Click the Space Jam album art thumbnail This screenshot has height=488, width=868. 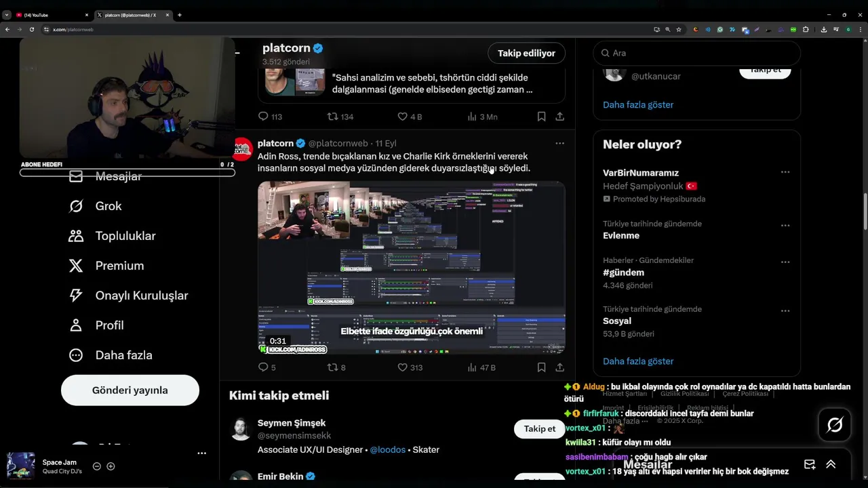pyautogui.click(x=20, y=466)
